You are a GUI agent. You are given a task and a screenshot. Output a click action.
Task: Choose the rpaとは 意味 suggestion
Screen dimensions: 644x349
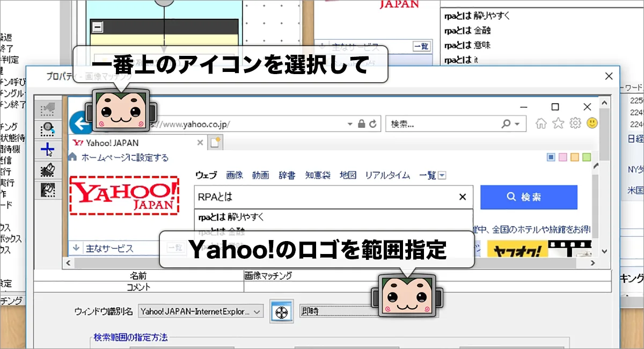pos(467,45)
